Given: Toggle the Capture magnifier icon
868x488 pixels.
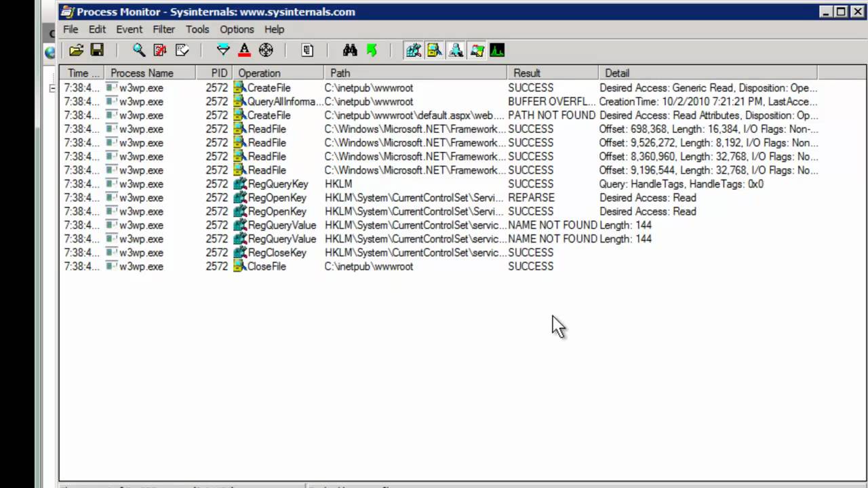Looking at the screenshot, I should point(139,50).
